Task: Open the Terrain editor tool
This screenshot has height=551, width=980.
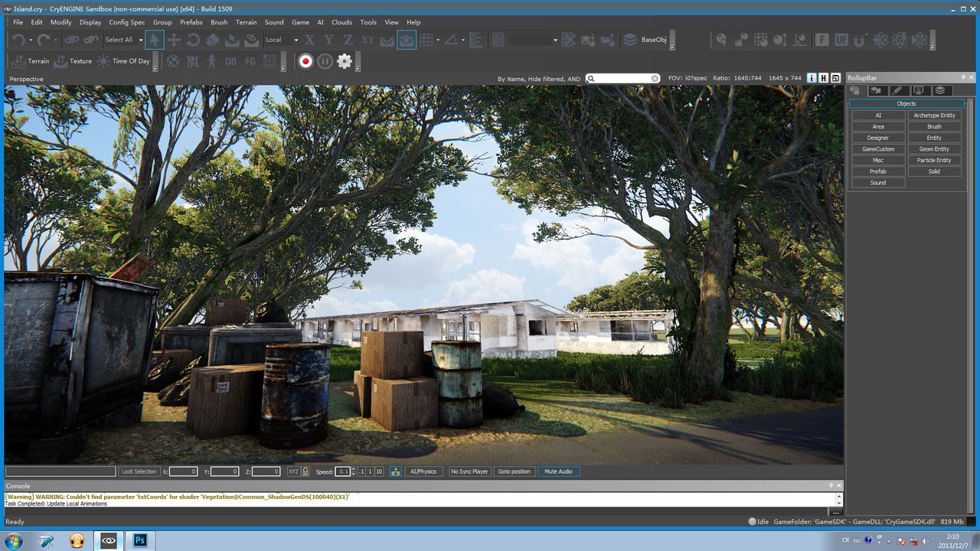Action: 31,61
